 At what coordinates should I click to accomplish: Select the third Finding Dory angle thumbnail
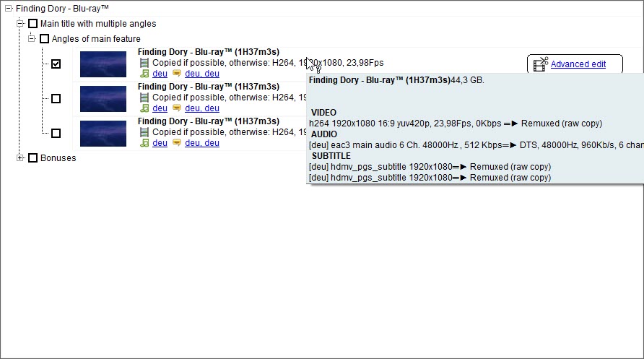click(103, 133)
